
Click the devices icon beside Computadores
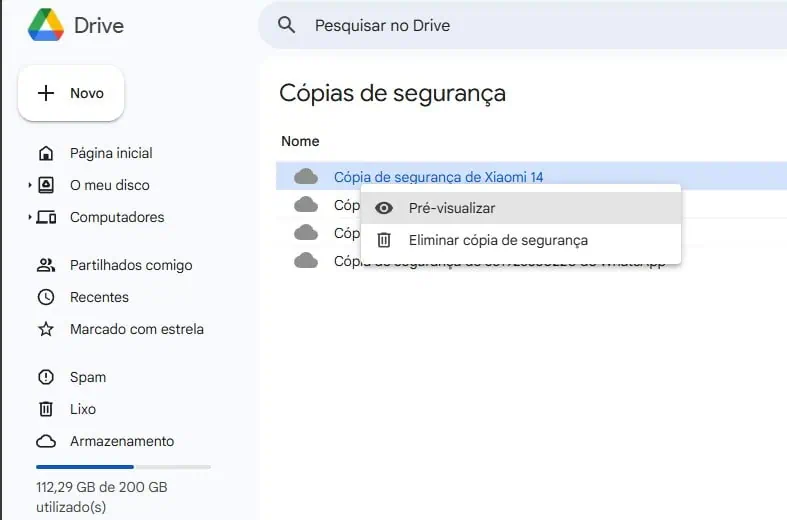click(46, 217)
